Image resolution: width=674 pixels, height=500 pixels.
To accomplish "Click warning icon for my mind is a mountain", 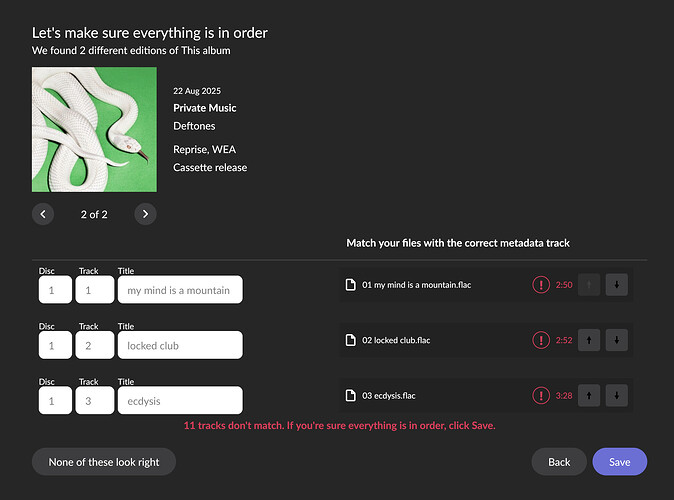I will click(541, 285).
